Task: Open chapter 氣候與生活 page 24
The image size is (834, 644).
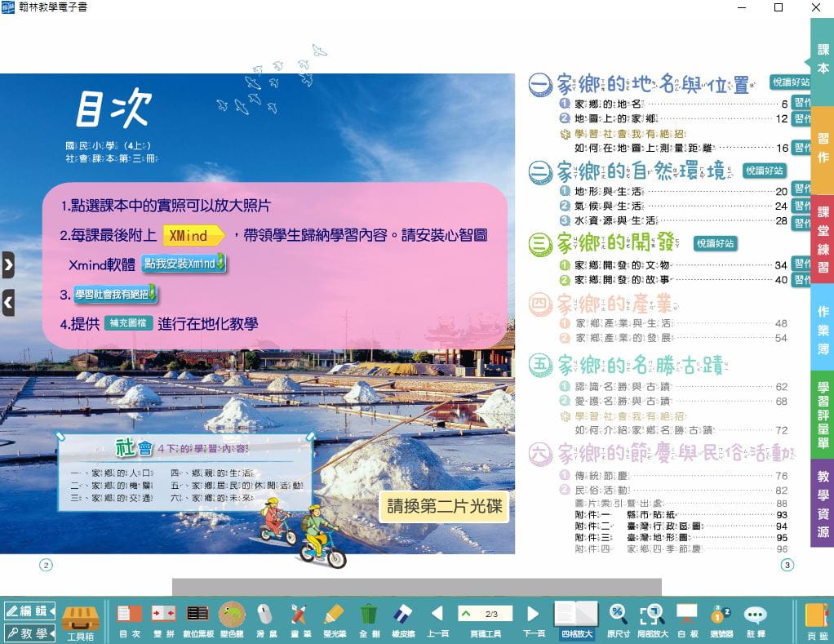Action: [x=673, y=206]
